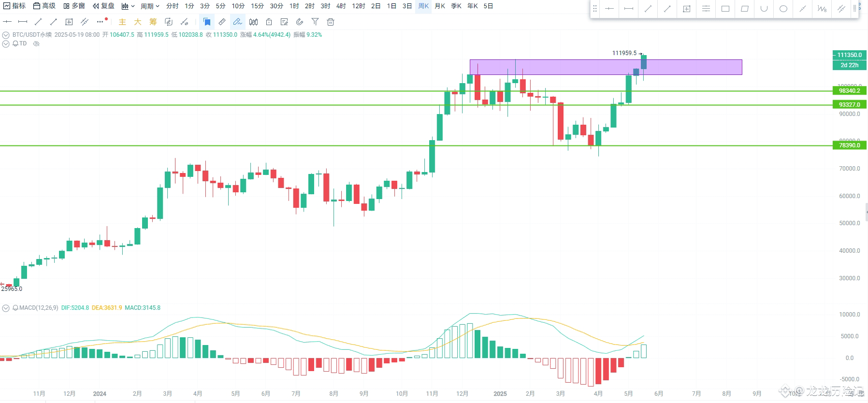Select the rectangle shape tool
The width and height of the screenshot is (868, 403).
(x=725, y=9)
